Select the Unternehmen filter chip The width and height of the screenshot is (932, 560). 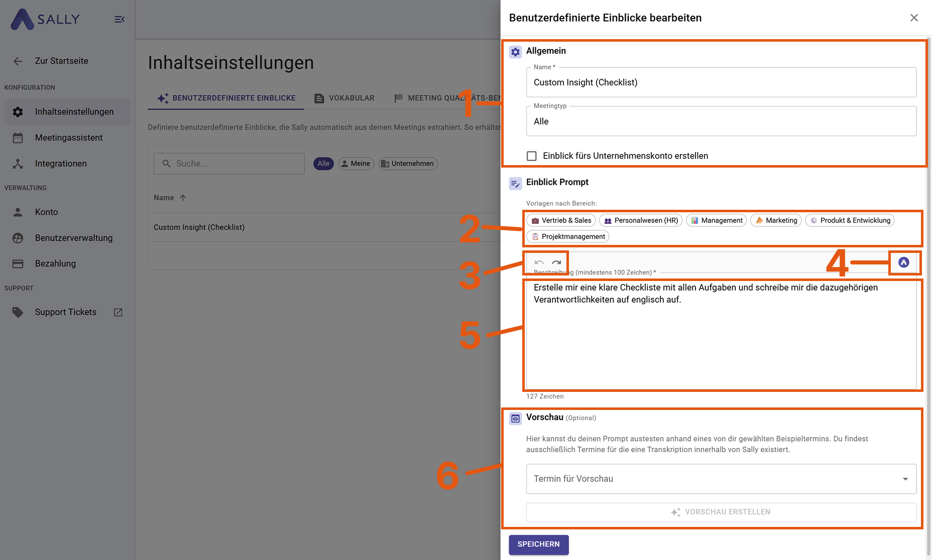pos(407,164)
